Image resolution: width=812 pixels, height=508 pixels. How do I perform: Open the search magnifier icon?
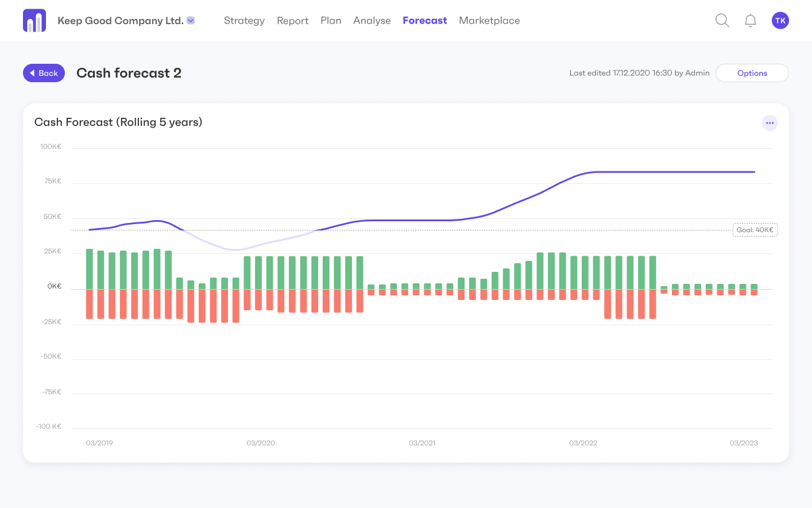pyautogui.click(x=722, y=21)
